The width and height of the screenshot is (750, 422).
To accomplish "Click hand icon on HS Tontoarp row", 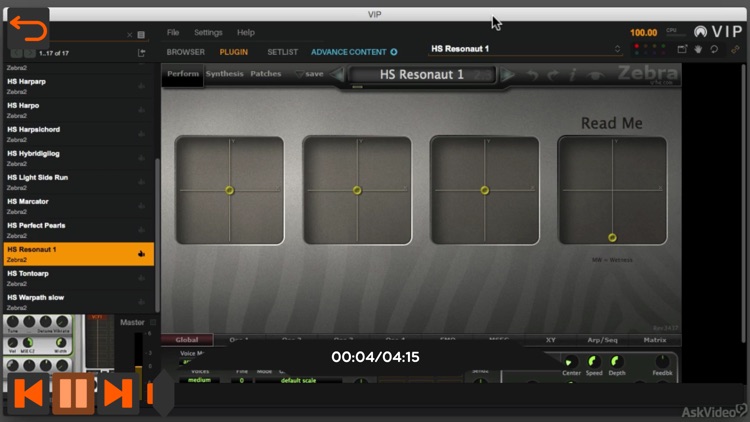I will (141, 278).
